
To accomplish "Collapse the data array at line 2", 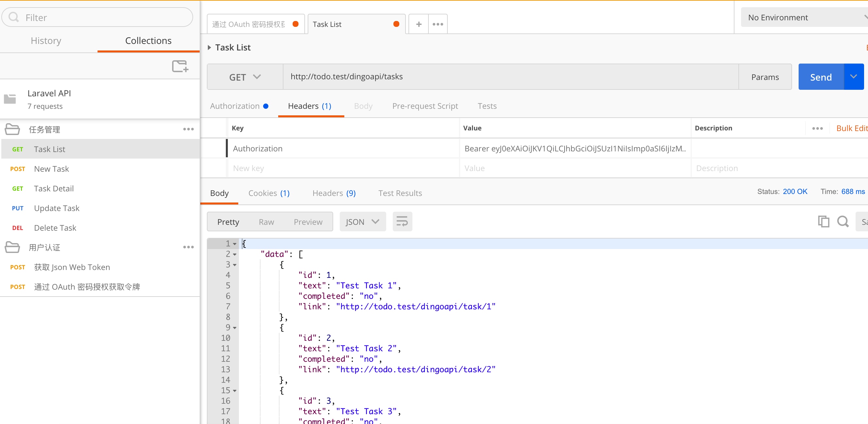I will coord(235,254).
